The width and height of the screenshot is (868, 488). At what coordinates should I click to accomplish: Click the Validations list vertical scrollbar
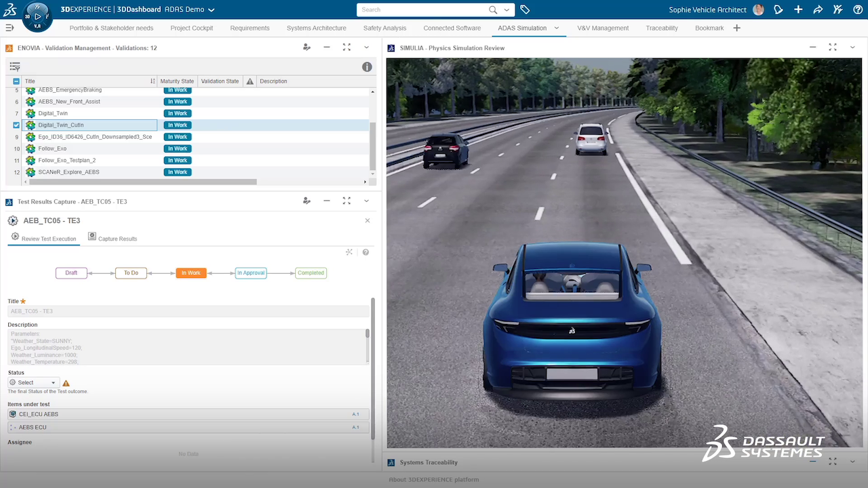(x=372, y=146)
